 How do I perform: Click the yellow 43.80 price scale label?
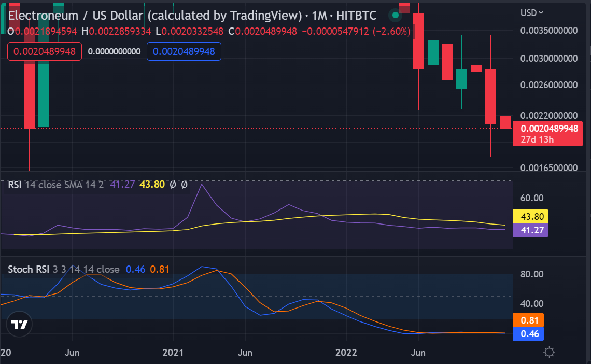click(531, 217)
